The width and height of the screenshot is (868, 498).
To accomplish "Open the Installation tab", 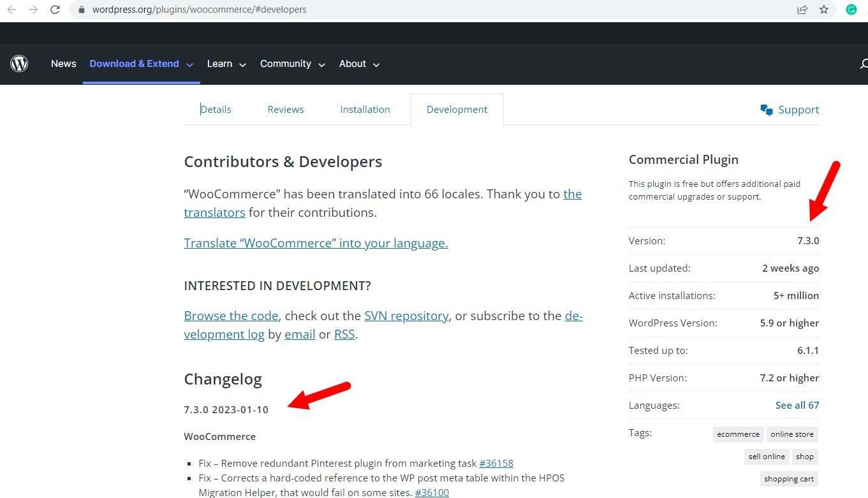I will (x=365, y=109).
